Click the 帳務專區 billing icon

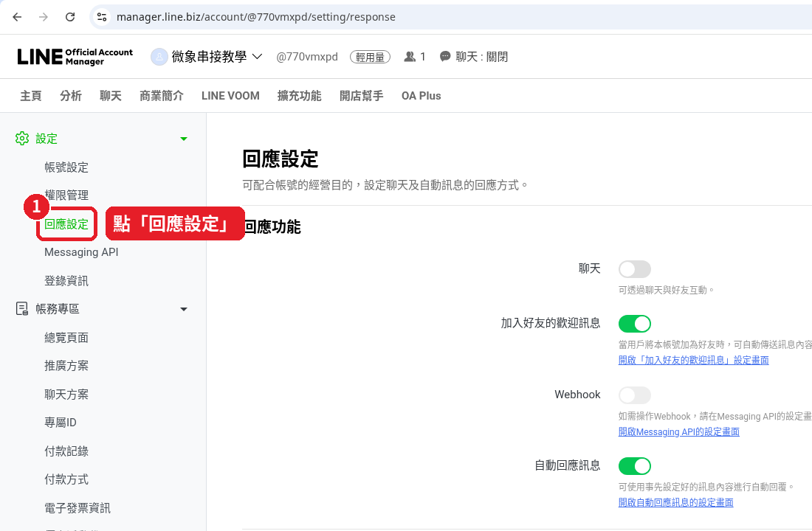21,309
